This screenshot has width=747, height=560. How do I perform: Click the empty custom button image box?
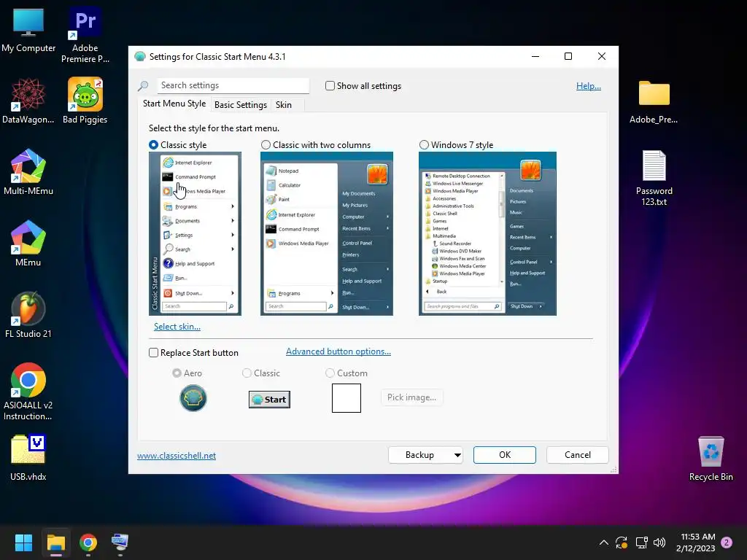(347, 398)
